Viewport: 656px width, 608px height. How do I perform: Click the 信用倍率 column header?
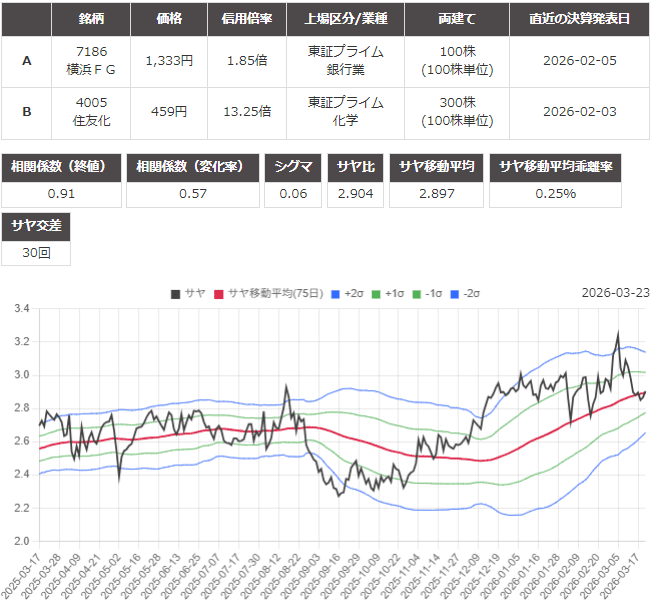point(245,19)
